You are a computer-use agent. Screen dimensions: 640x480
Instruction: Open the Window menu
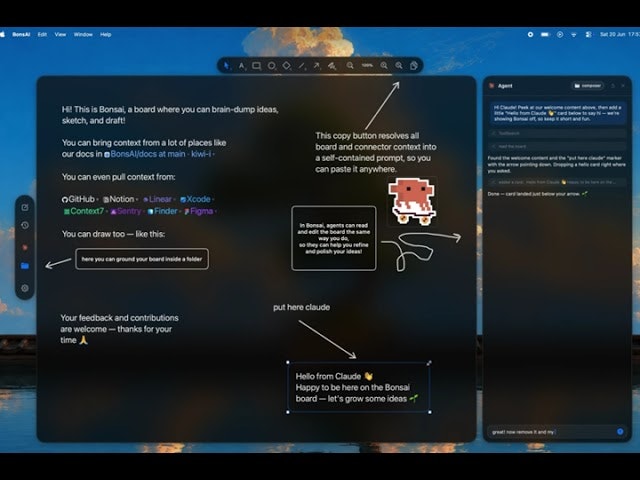83,34
